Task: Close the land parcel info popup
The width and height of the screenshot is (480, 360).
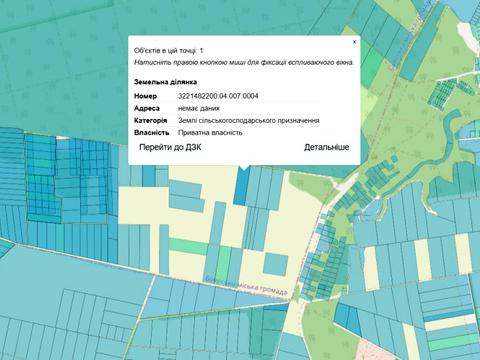Action: pos(354,42)
